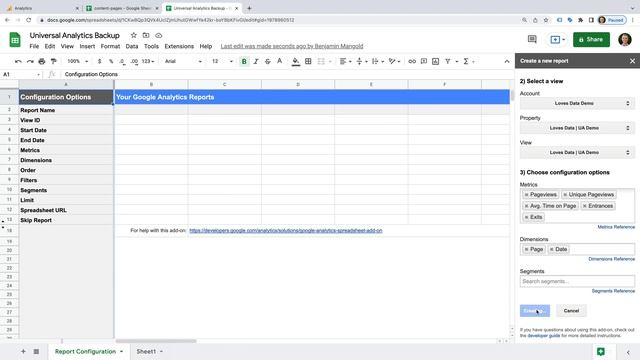640x360 pixels.
Task: Toggle bold formatting
Action: pos(244,61)
